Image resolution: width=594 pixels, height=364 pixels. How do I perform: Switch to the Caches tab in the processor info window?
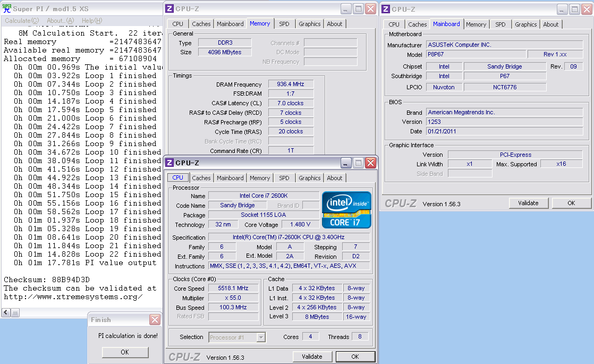pyautogui.click(x=201, y=178)
